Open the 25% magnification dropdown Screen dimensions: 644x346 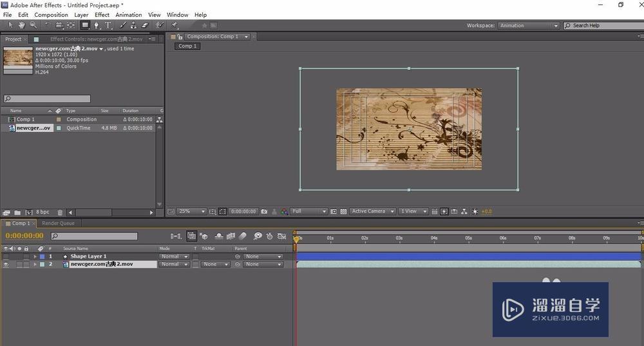click(192, 211)
